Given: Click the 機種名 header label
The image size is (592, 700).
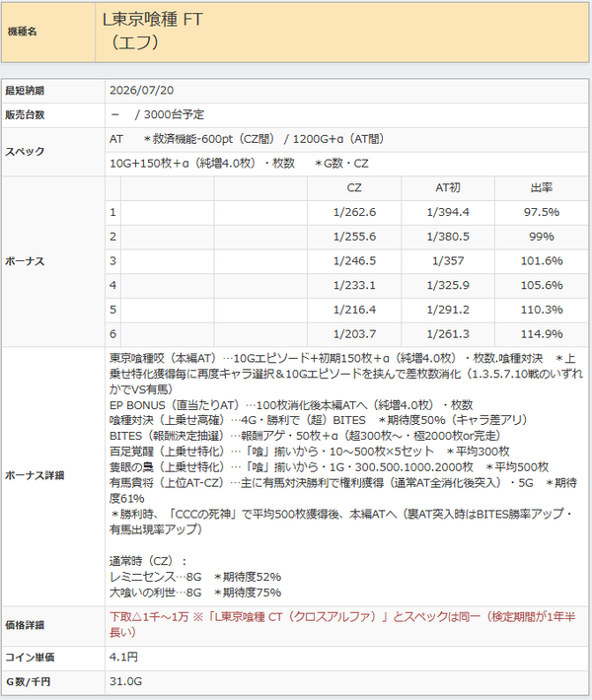Looking at the screenshot, I should coord(23,32).
